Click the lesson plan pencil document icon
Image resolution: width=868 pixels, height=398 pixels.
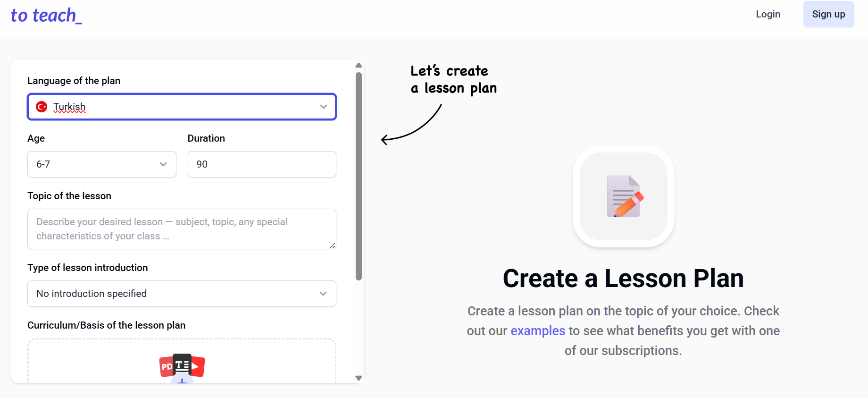(624, 196)
